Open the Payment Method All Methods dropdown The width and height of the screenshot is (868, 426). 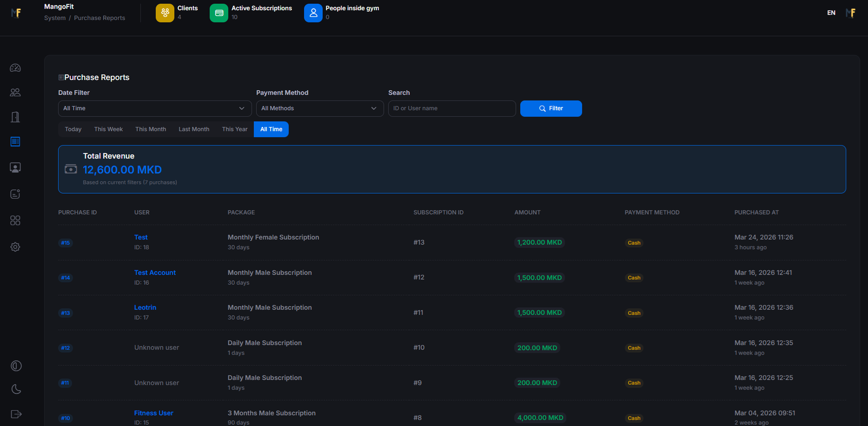tap(320, 109)
